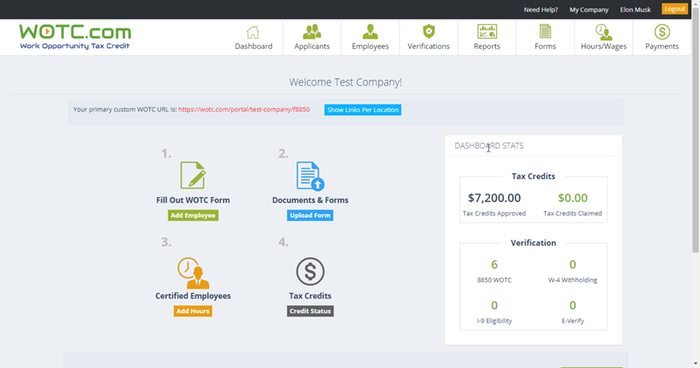Select the Verifications menu label
This screenshot has height=368, width=700.
click(x=429, y=46)
